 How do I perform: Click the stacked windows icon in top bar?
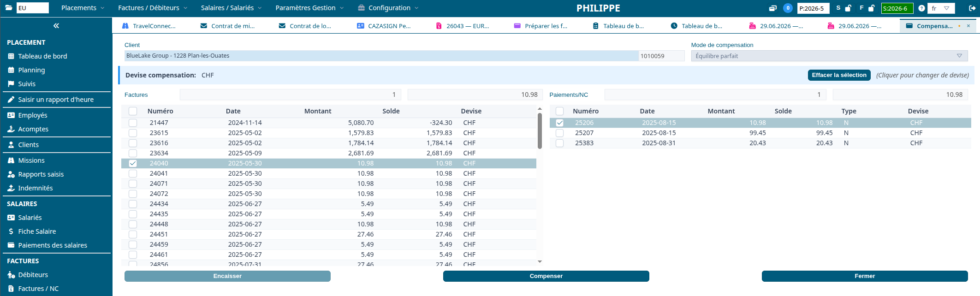click(773, 8)
